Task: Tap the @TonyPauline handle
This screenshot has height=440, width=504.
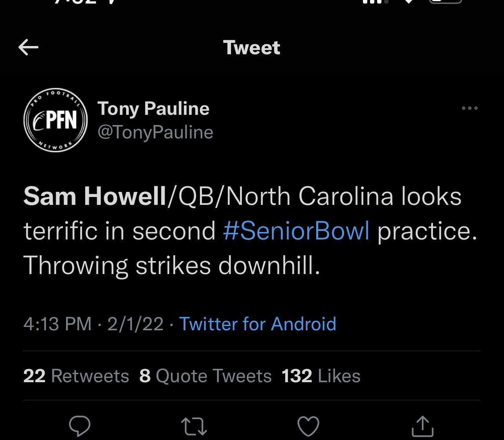Action: click(155, 132)
